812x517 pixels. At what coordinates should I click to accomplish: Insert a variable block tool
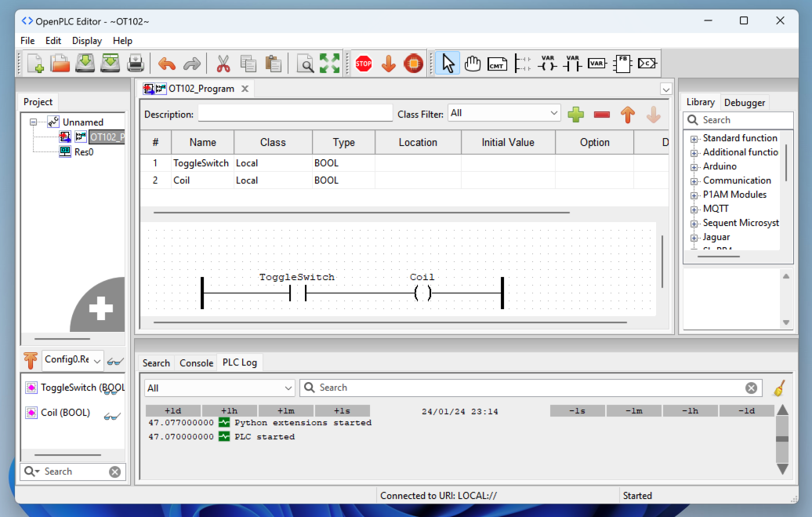(x=597, y=64)
